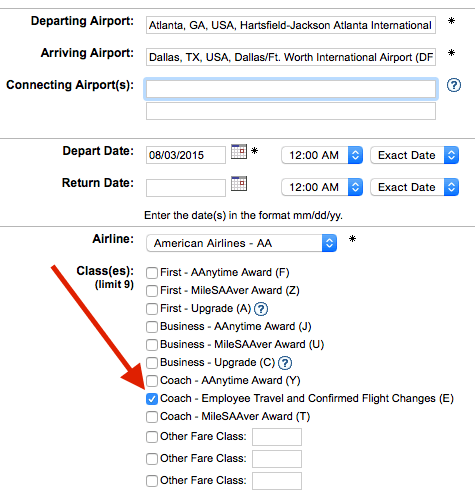Open the depart time 12:00 AM dropdown
The height and width of the screenshot is (502, 475).
pyautogui.click(x=322, y=155)
